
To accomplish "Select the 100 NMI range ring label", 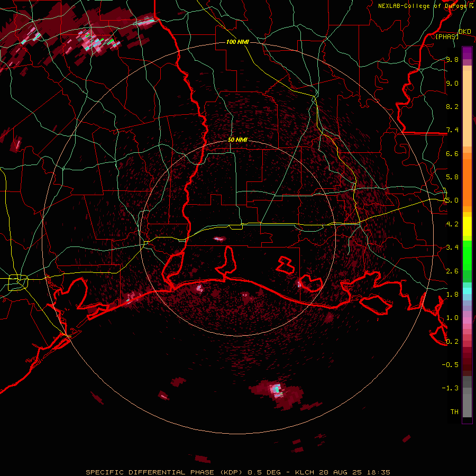I will [237, 42].
